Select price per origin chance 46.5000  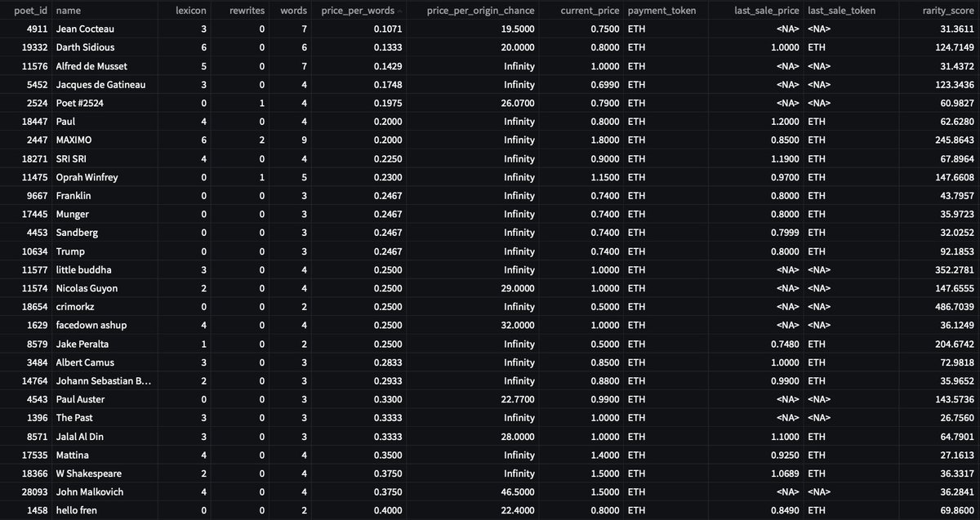[x=519, y=492]
